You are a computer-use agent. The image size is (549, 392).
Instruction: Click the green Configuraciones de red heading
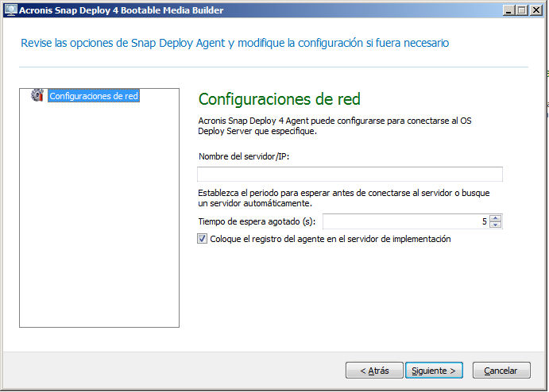pos(280,99)
